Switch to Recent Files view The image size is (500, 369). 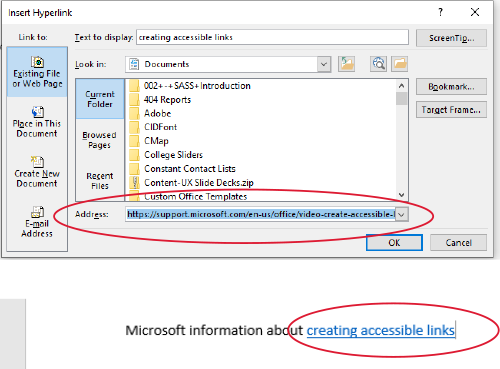coord(100,181)
